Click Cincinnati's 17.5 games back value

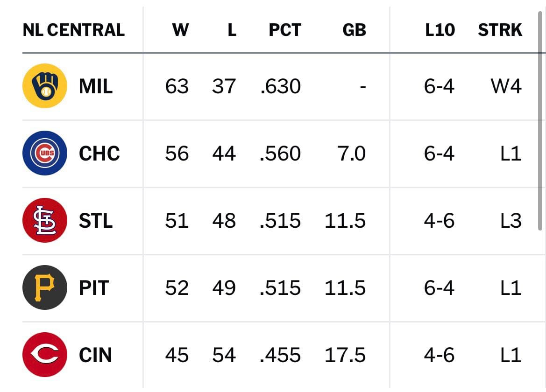click(345, 355)
